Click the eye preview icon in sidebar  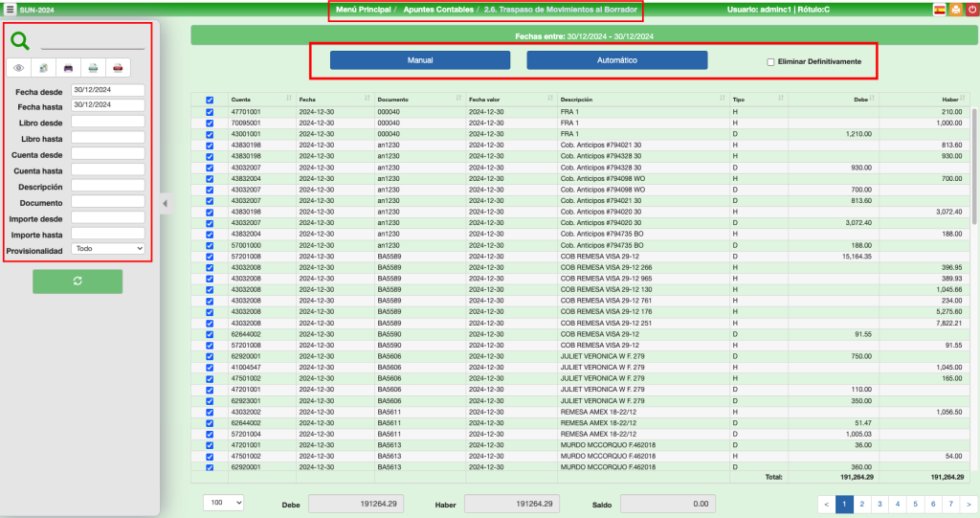19,68
